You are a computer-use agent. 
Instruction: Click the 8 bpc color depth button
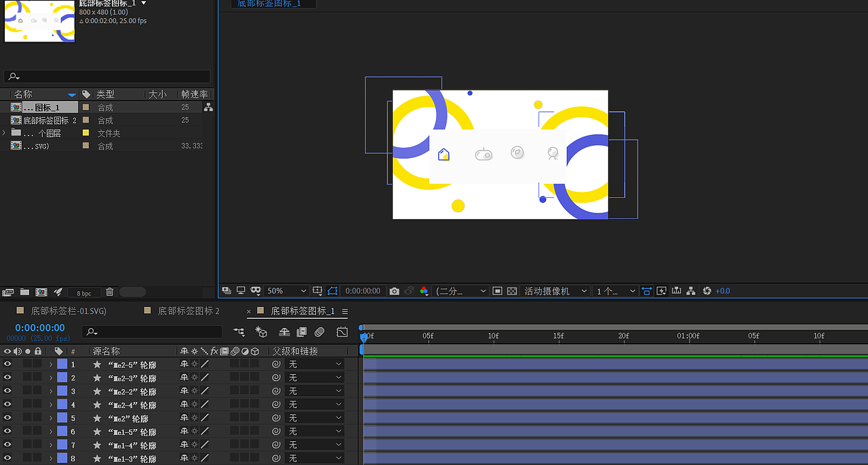pos(83,293)
